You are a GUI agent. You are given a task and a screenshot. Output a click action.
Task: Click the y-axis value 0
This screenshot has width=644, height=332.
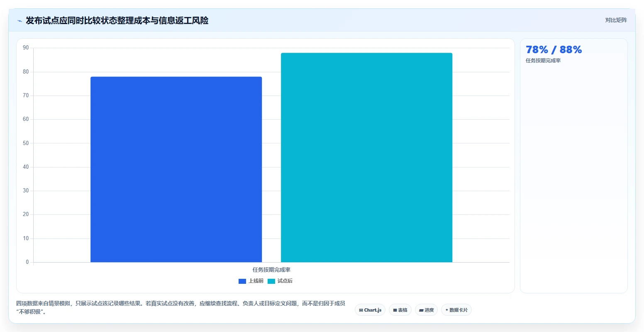coord(27,262)
